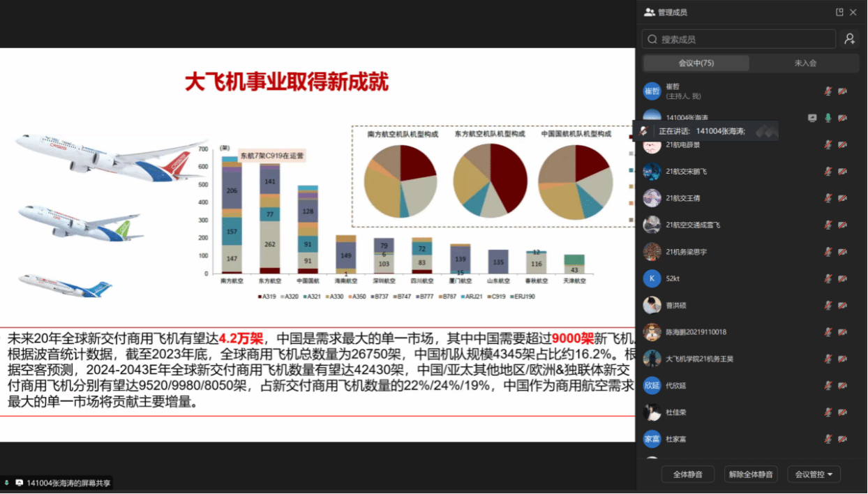The width and height of the screenshot is (868, 494).
Task: Click the avatar of 21航交宋鹏飞
Action: (x=652, y=172)
